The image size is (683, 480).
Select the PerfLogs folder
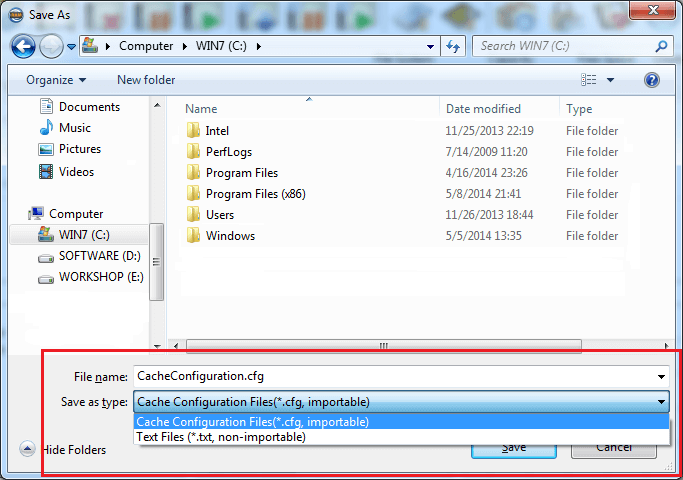point(229,152)
